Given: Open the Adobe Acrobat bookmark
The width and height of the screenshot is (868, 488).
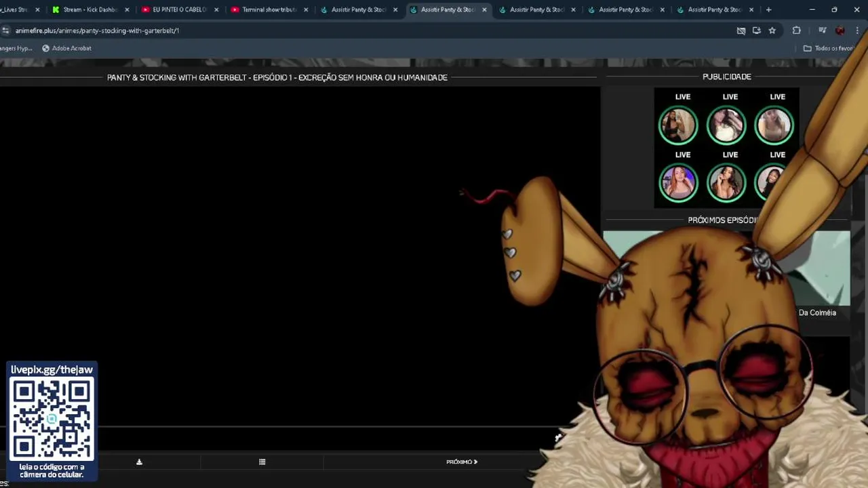Looking at the screenshot, I should [66, 48].
